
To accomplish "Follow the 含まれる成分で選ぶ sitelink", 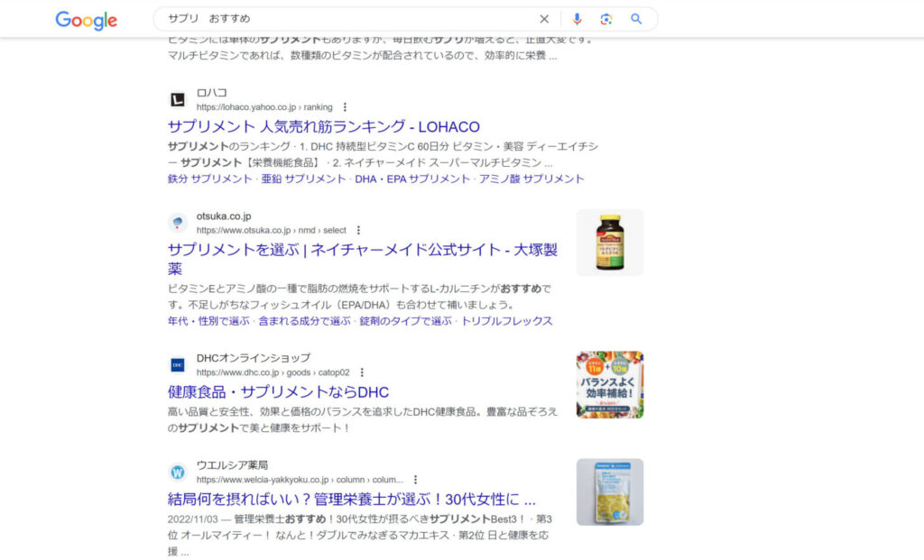I will (x=305, y=322).
